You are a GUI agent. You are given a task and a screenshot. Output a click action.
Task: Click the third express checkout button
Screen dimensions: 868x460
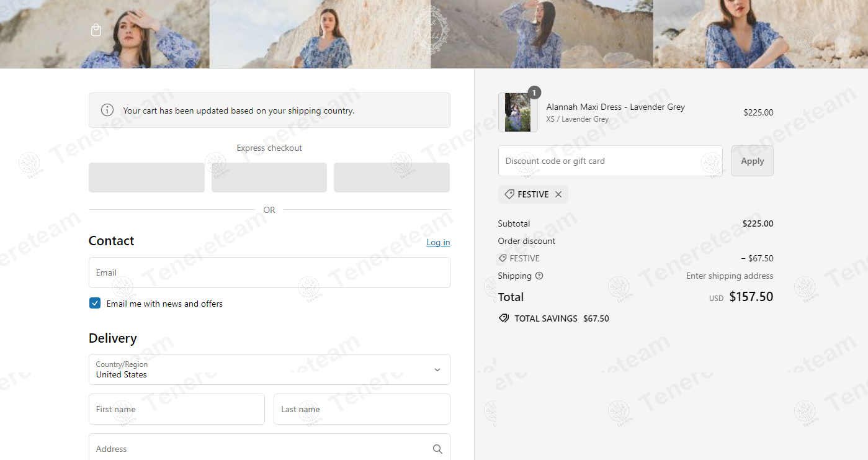point(391,178)
